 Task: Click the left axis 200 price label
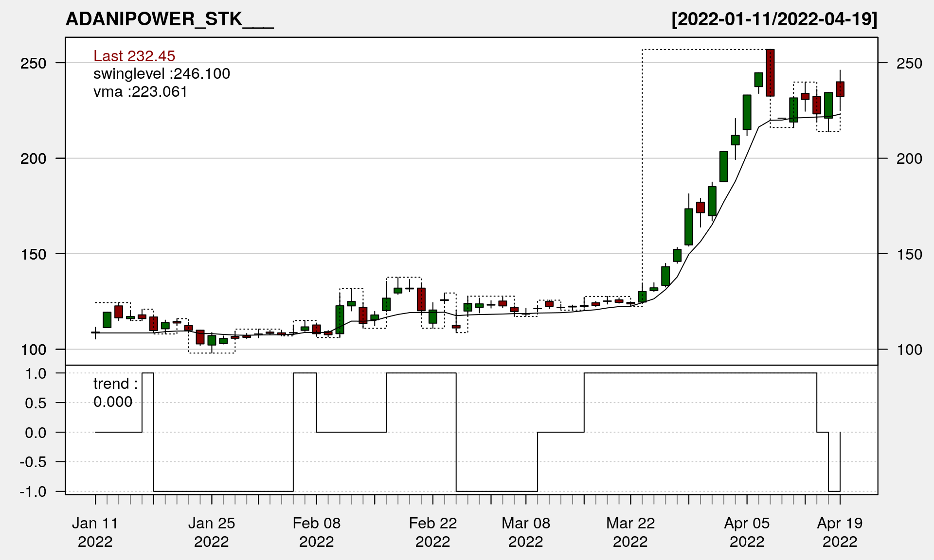click(x=33, y=158)
